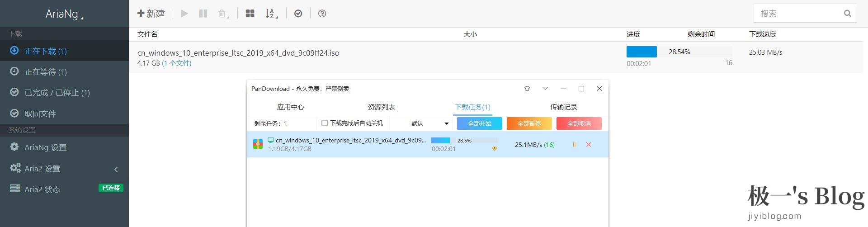868x227 pixels.
Task: Click the green monitor icon before filename
Action: [271, 140]
